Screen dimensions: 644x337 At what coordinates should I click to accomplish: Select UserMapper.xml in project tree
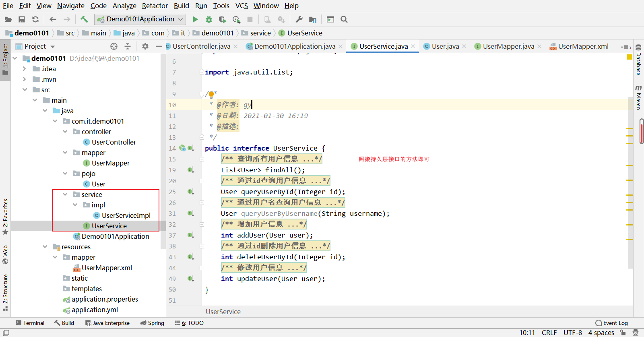pos(107,268)
